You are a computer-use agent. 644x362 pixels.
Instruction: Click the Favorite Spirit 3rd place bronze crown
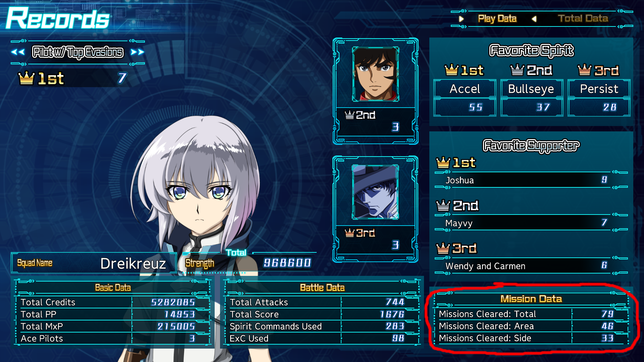pos(584,70)
